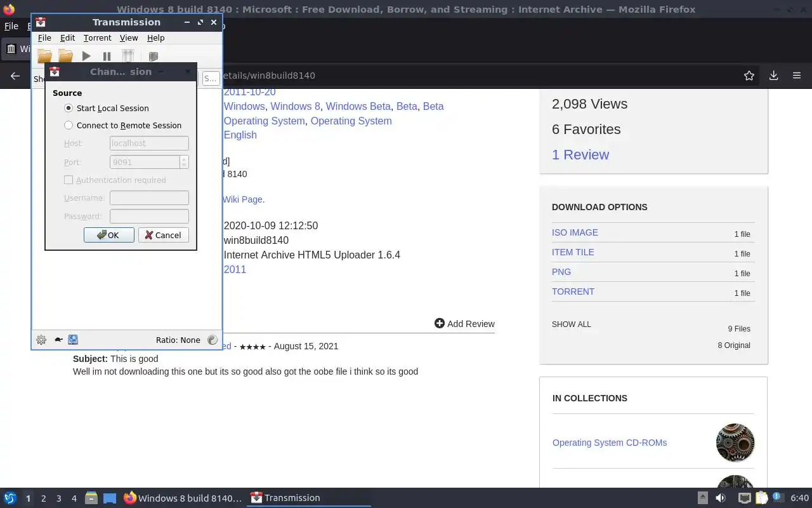812x508 pixels.
Task: Click the eject removable media tray icon
Action: click(702, 498)
